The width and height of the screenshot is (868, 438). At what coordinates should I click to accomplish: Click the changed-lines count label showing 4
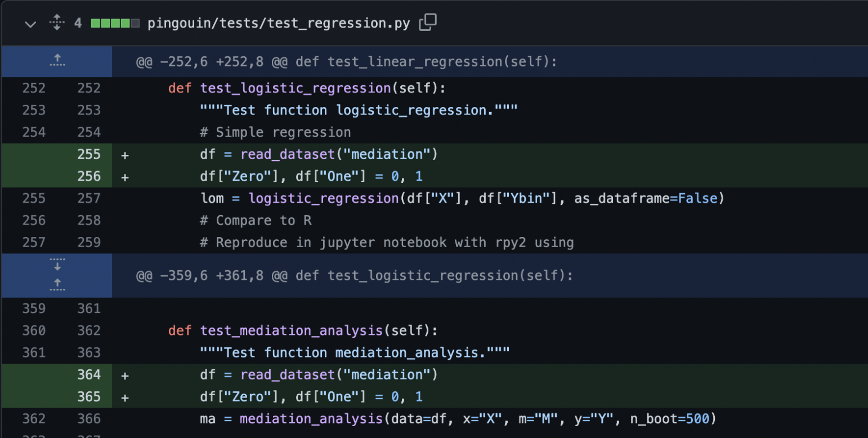coord(78,23)
